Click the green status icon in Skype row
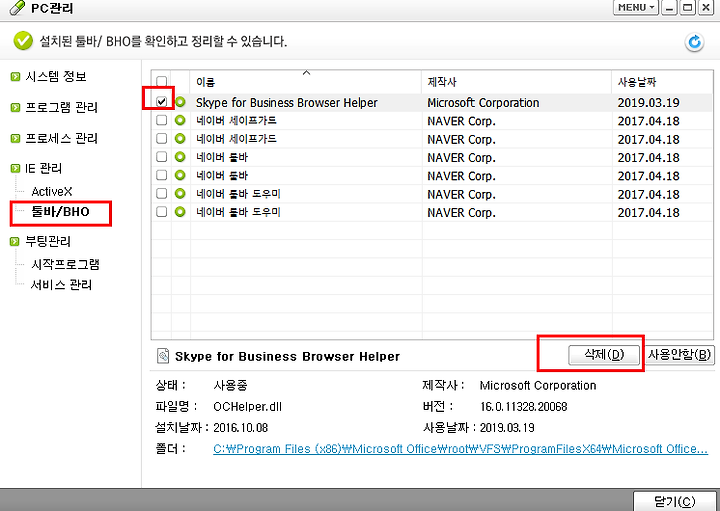The width and height of the screenshot is (720, 511). [180, 102]
